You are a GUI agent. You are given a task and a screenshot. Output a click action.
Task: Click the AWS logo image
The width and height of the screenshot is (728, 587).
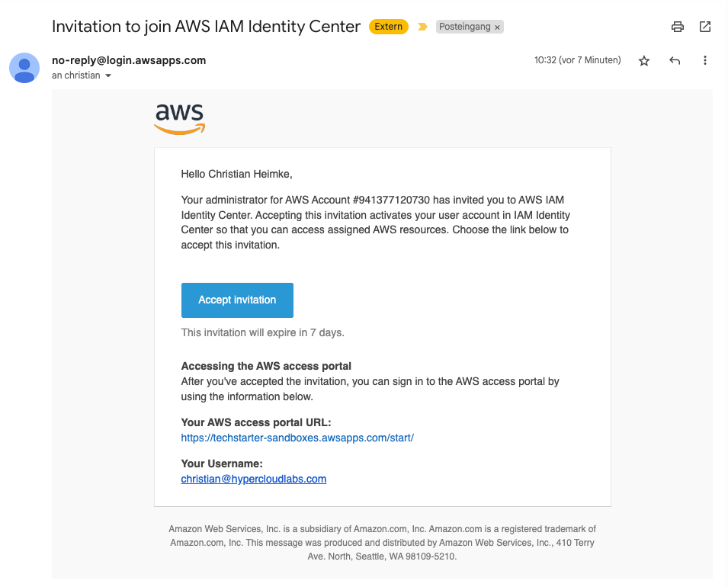coord(180,119)
